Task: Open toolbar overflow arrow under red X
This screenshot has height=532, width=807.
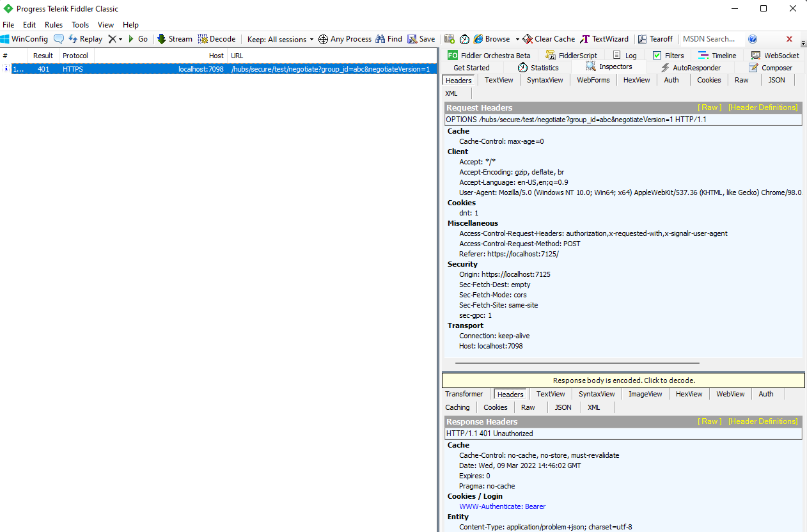Action: point(803,44)
